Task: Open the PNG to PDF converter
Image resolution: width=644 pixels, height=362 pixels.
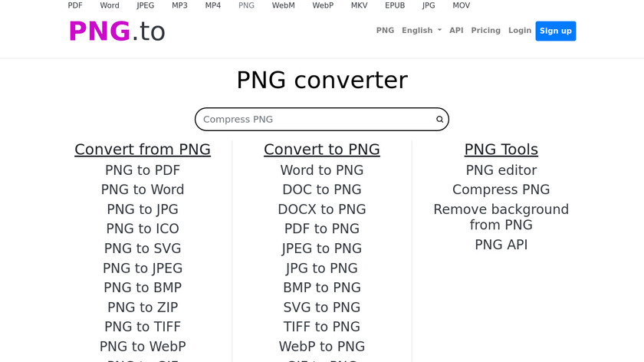Action: point(143,170)
